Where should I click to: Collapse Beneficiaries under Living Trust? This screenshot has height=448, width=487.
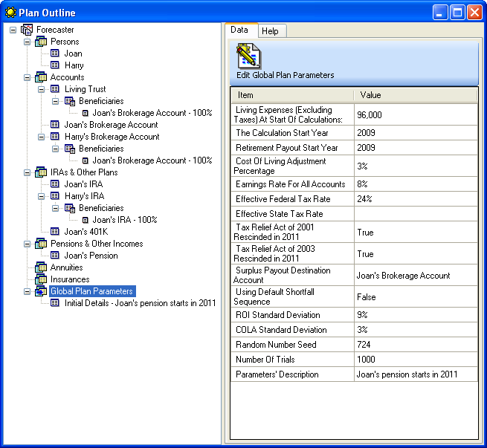pos(55,102)
